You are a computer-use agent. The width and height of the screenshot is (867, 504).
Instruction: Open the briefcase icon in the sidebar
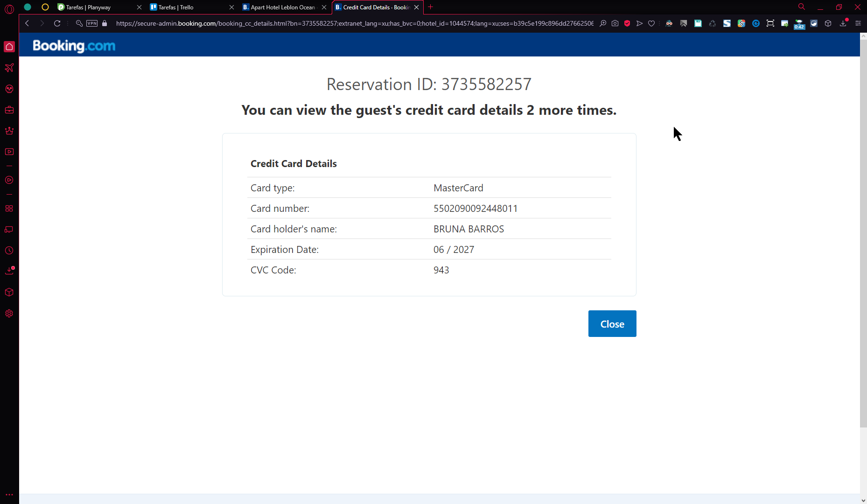pyautogui.click(x=9, y=110)
